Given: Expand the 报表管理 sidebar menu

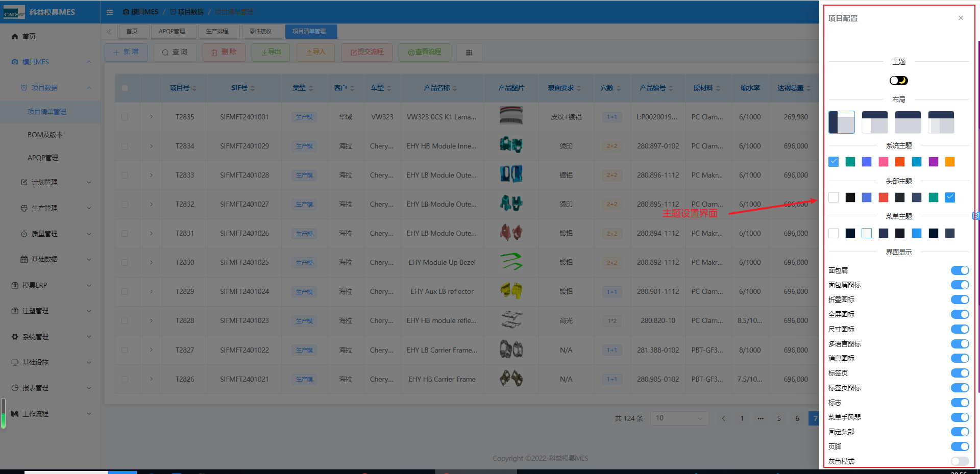Looking at the screenshot, I should point(50,388).
